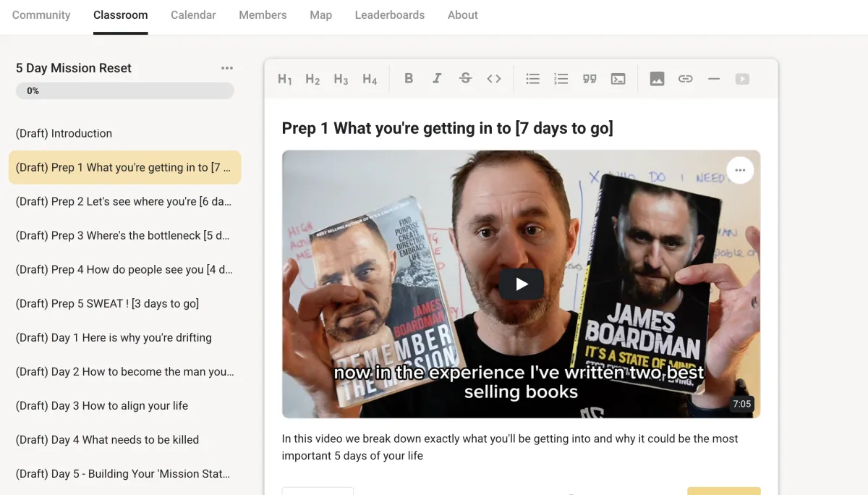Open Day 2 How to become the man

coord(125,371)
